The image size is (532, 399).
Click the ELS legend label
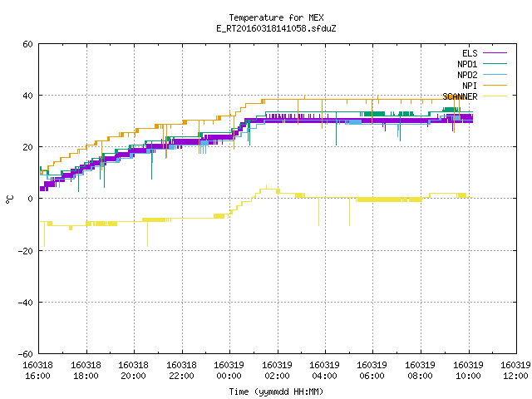click(x=470, y=53)
